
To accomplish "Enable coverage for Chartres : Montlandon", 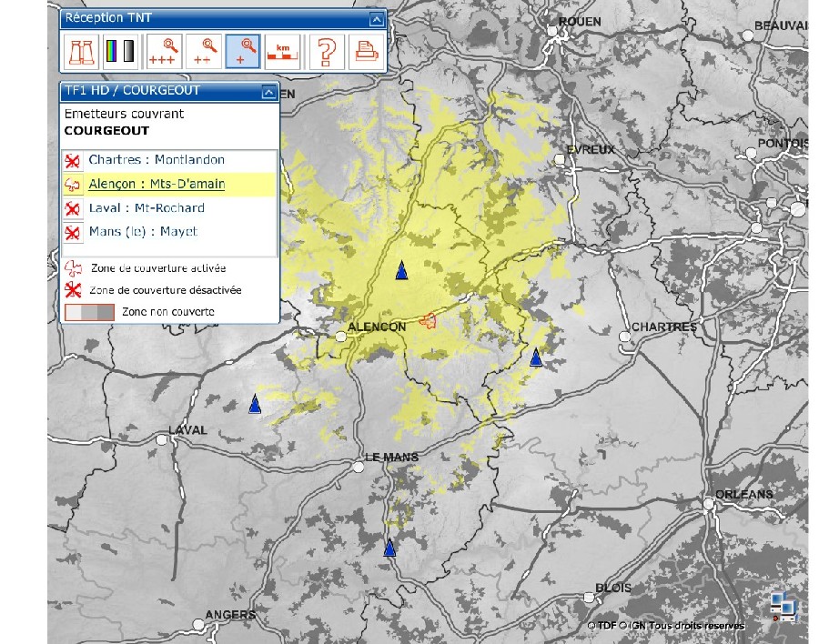I will (73, 160).
